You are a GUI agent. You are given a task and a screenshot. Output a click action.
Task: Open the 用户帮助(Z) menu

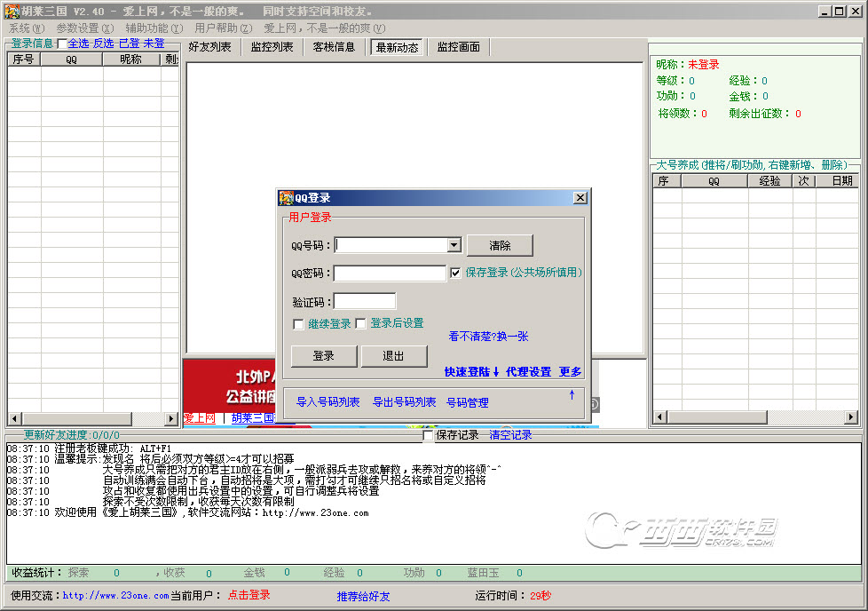(x=223, y=28)
